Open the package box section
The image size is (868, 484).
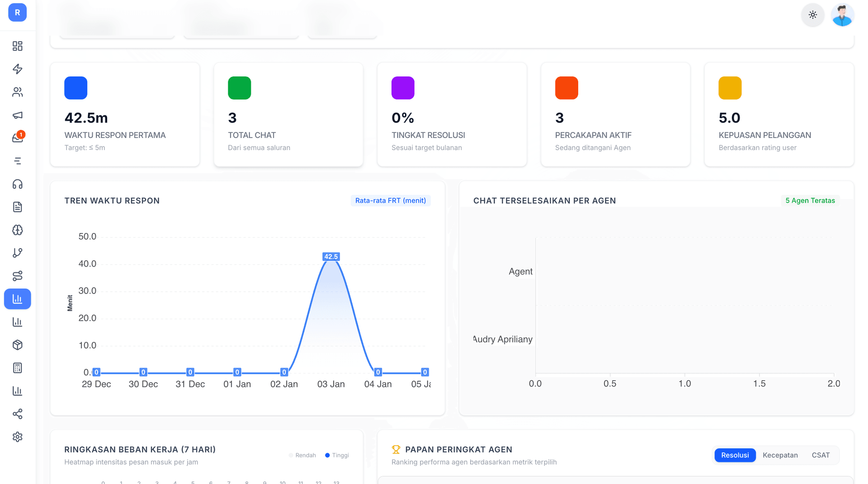pos(18,345)
